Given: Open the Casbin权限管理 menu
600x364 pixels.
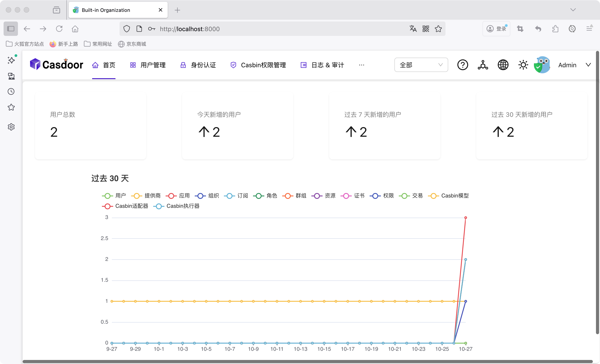Looking at the screenshot, I should pyautogui.click(x=258, y=65).
